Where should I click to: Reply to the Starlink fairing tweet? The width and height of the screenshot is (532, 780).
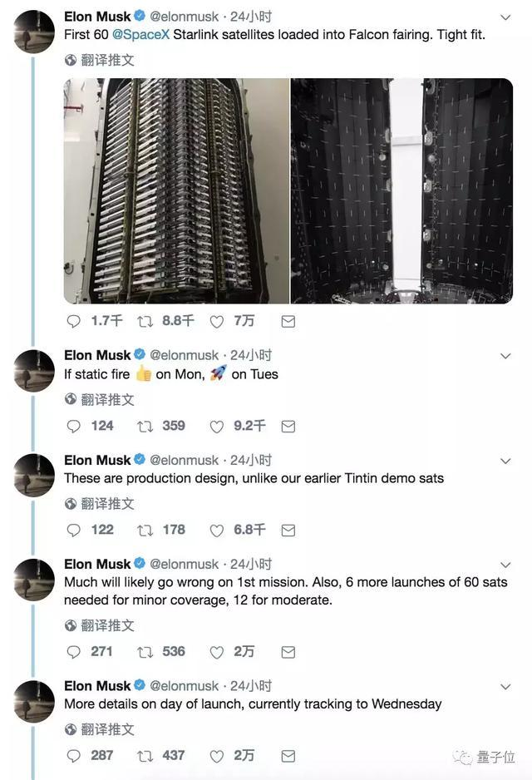coord(73,321)
